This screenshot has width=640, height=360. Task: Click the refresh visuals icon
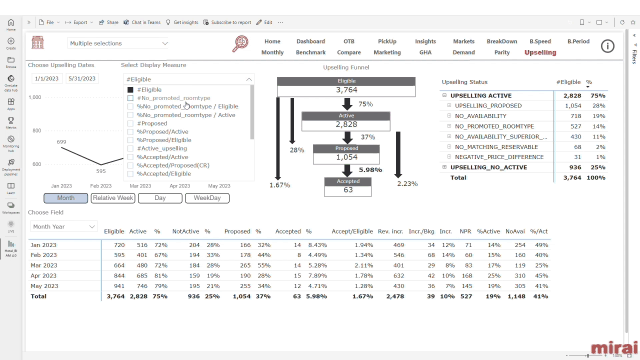pos(622,22)
